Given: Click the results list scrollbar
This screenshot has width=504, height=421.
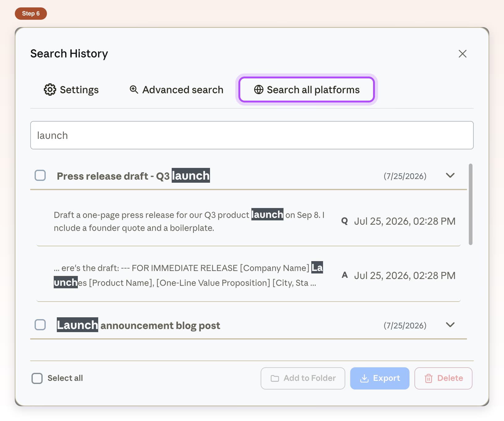Looking at the screenshot, I should click(470, 204).
